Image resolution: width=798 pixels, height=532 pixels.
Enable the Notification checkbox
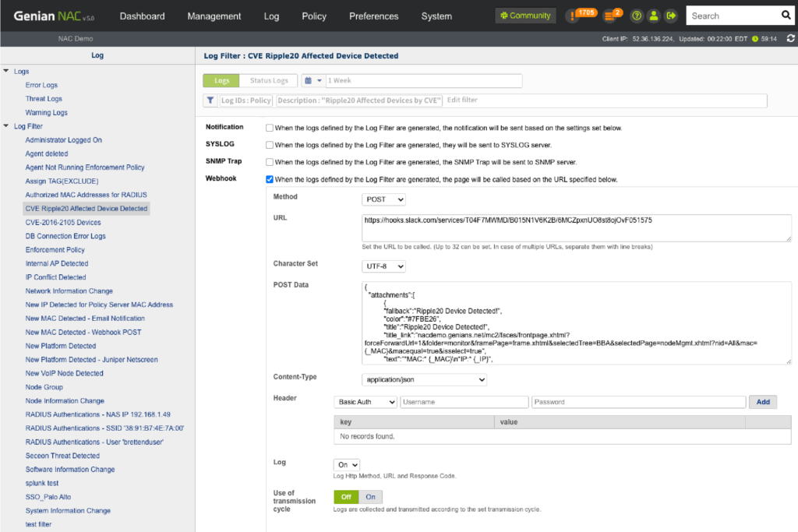tap(270, 128)
